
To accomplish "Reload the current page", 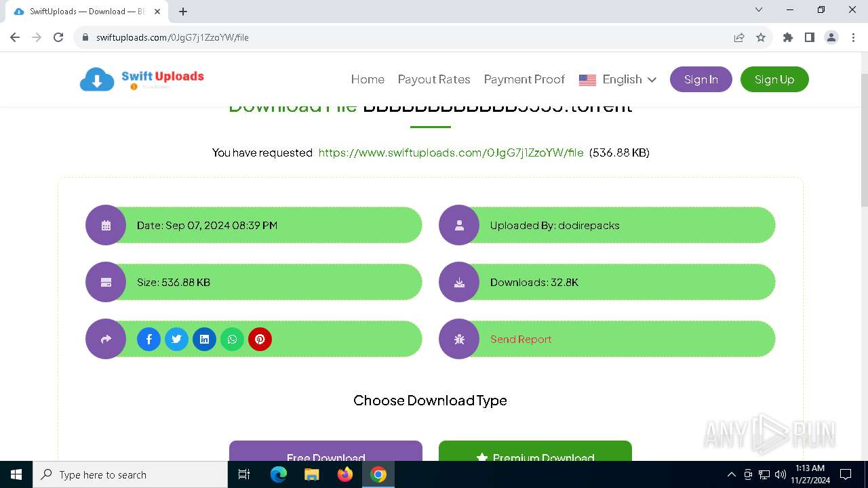I will pos(58,37).
